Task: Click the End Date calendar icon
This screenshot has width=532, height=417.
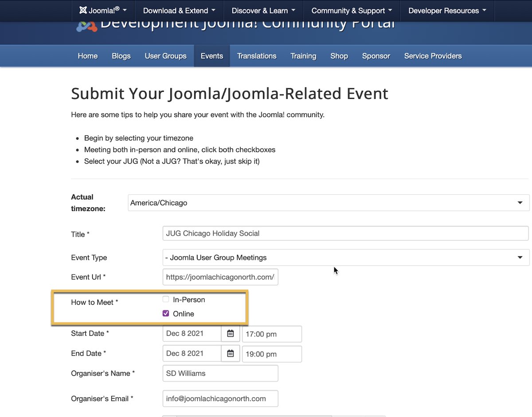Action: pyautogui.click(x=231, y=354)
